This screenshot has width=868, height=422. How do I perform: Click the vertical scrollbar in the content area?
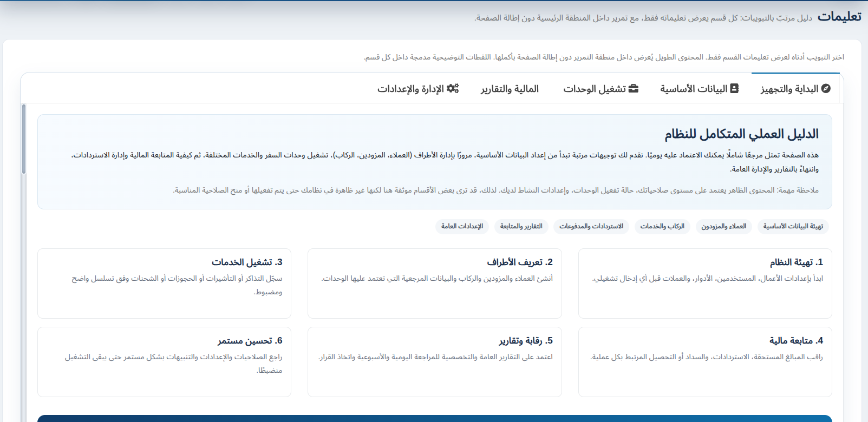[24, 140]
